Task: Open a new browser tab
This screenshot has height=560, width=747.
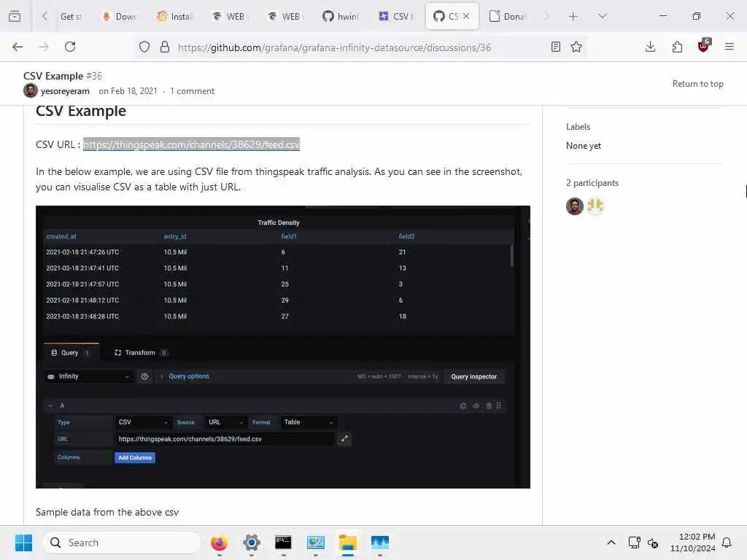Action: 573,16
